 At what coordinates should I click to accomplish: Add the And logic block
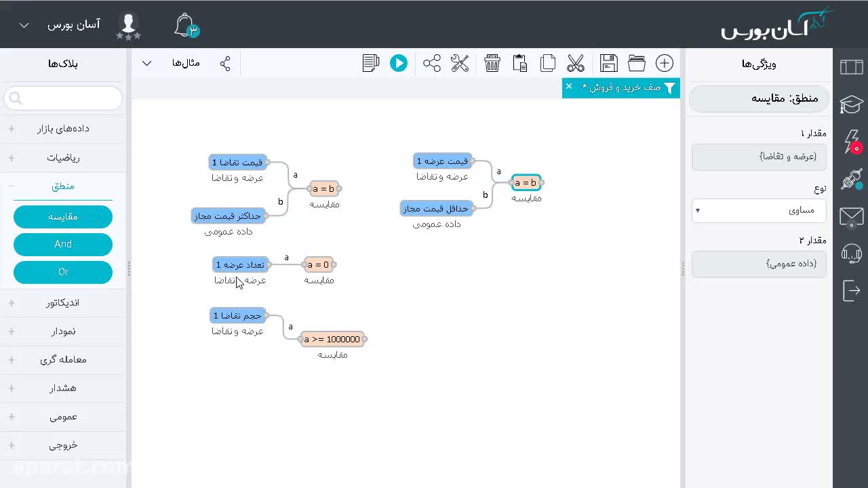click(63, 244)
